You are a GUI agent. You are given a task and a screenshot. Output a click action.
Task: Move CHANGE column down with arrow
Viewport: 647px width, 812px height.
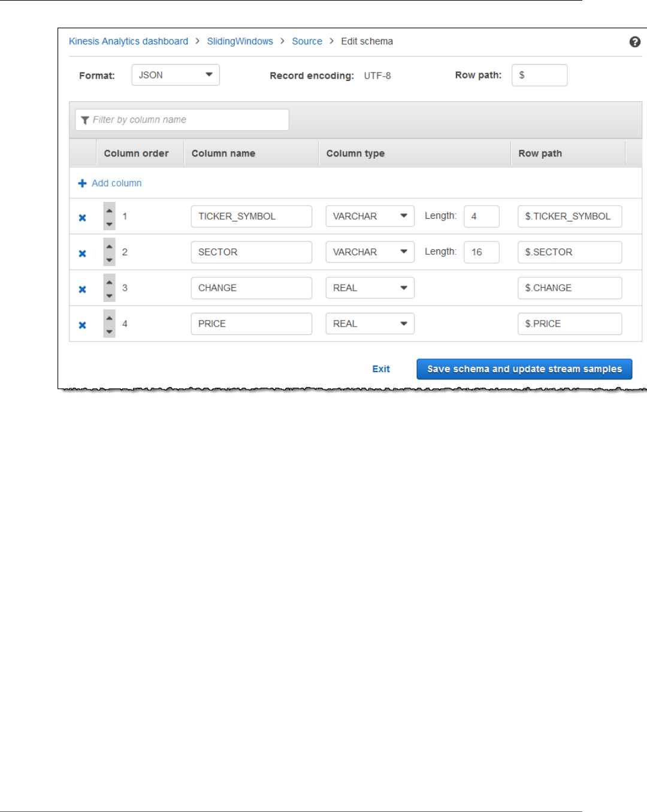(x=109, y=295)
